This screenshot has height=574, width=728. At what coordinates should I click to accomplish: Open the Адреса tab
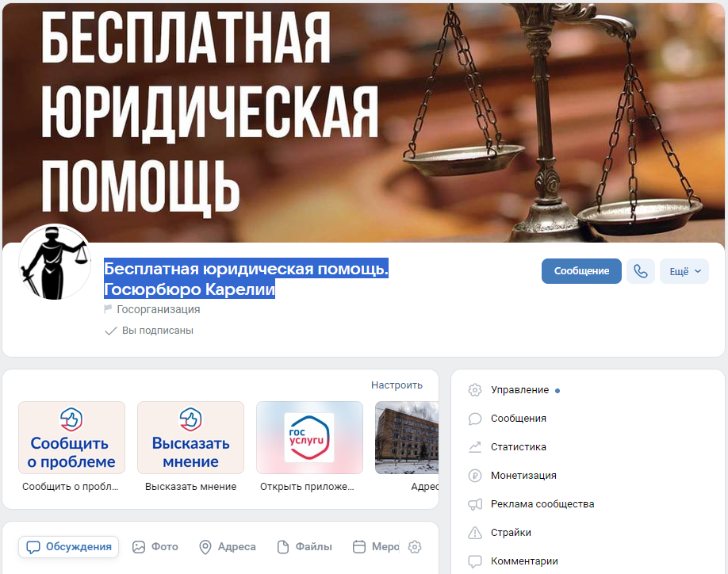pos(228,547)
